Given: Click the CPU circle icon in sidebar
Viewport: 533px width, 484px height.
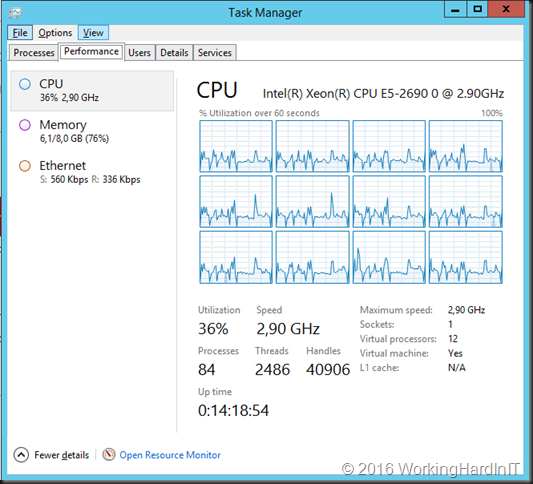Looking at the screenshot, I should coord(25,84).
